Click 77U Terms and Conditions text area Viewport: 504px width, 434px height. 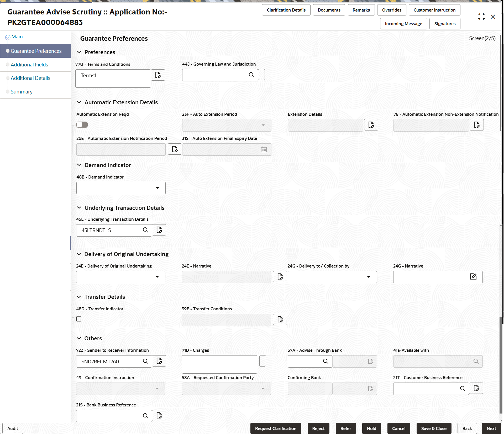(113, 79)
